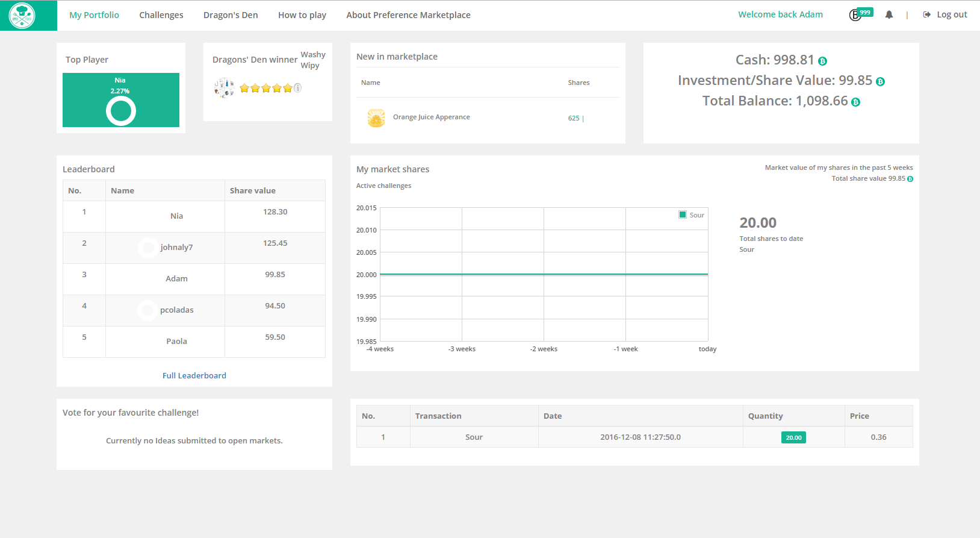Viewport: 980px width, 538px height.
Task: Open the How to play page
Action: click(302, 15)
